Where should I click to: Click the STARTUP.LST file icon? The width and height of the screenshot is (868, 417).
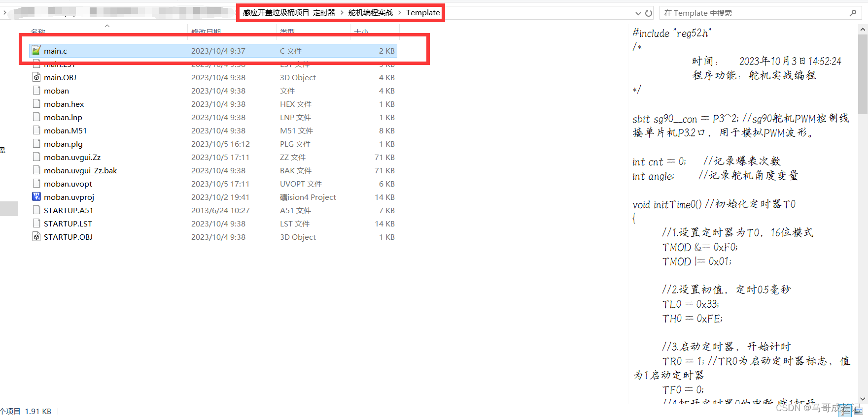(x=36, y=223)
